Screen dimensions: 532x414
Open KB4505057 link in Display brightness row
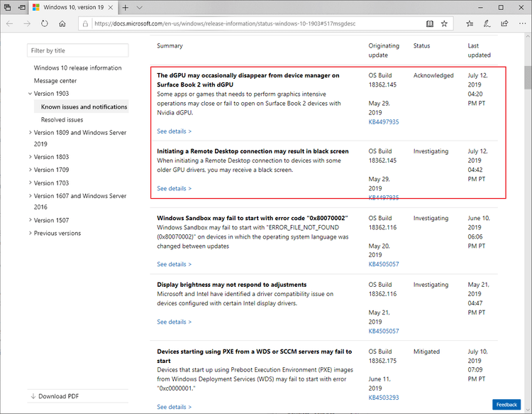click(x=384, y=331)
